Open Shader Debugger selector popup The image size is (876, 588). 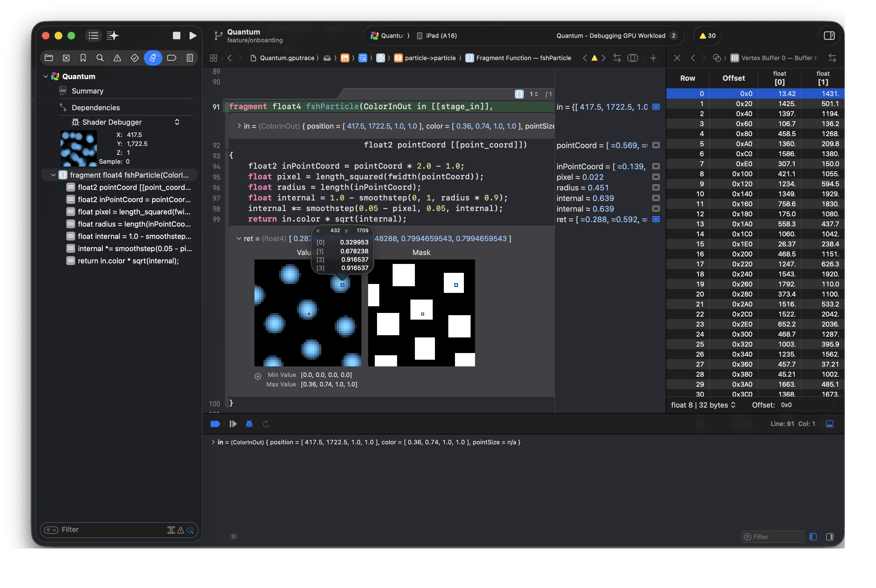177,122
